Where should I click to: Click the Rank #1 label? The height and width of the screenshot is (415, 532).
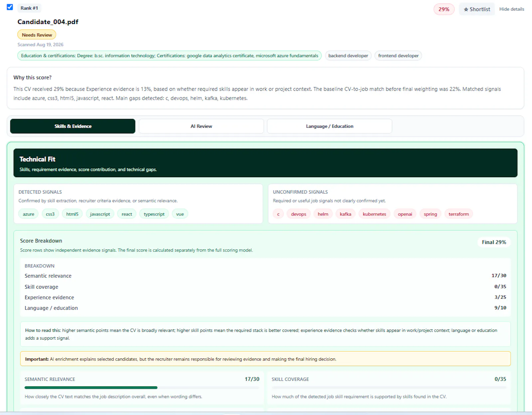(29, 8)
